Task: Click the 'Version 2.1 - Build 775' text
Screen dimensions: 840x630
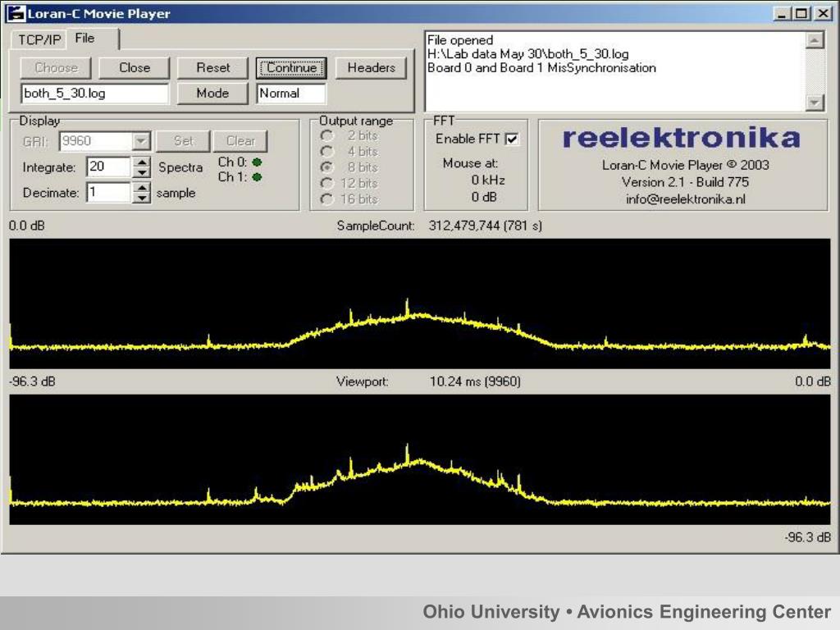Action: point(685,182)
